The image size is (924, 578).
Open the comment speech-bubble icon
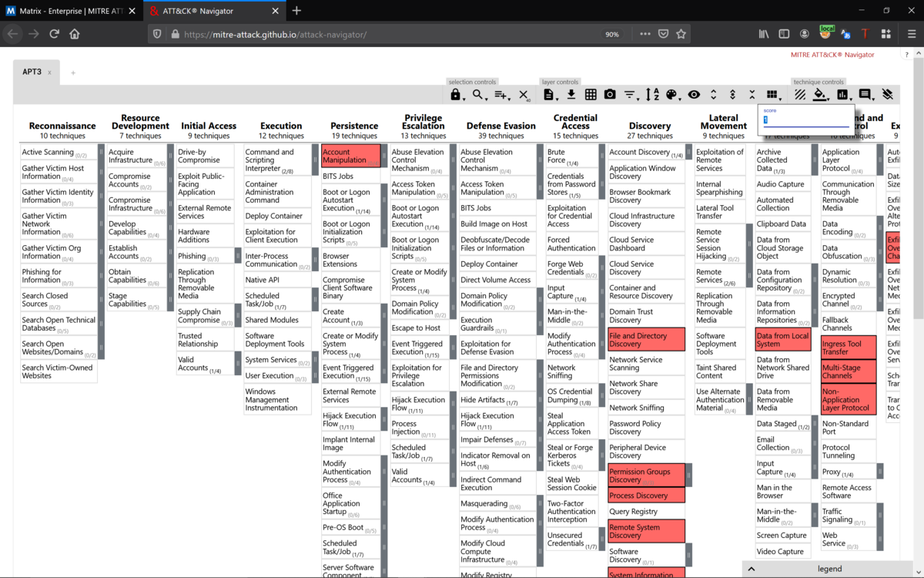point(865,95)
